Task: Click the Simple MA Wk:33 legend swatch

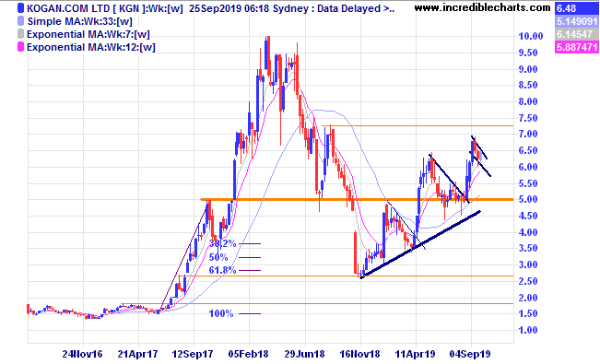Action: pos(21,21)
